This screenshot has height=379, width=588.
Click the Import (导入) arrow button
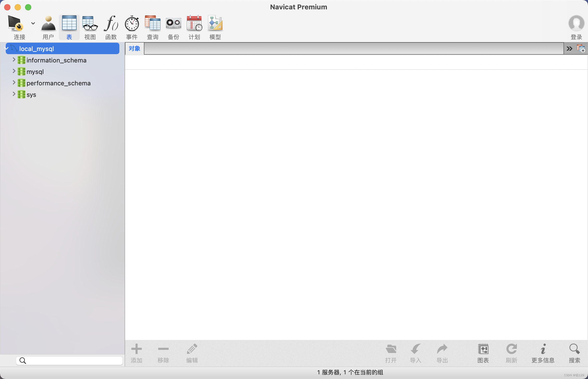(415, 353)
